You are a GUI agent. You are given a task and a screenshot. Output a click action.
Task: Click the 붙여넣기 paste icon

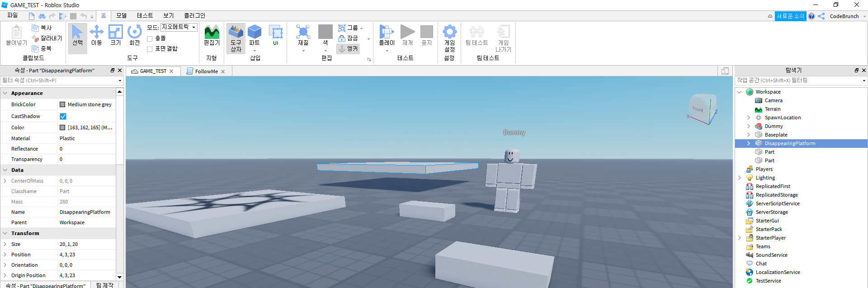tap(17, 36)
